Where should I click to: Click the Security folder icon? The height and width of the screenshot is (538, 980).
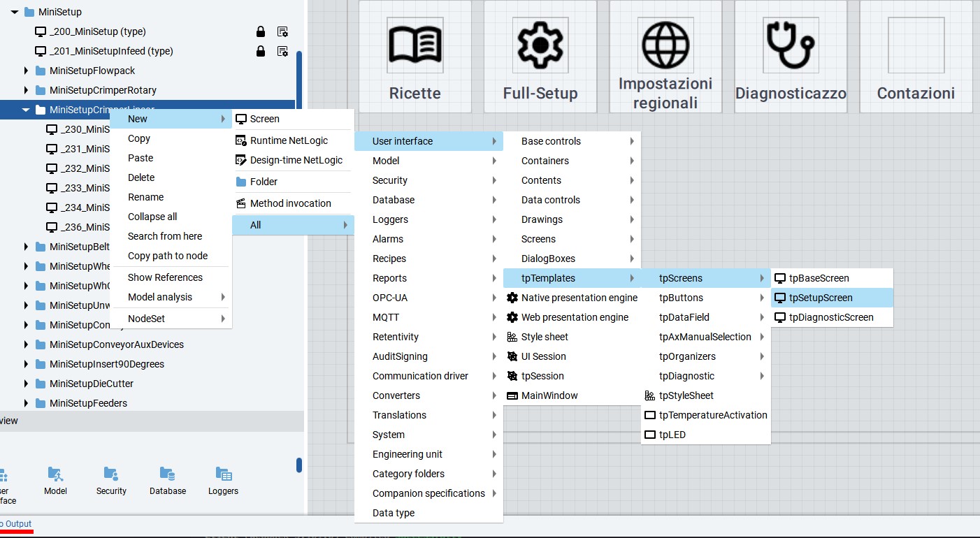111,474
